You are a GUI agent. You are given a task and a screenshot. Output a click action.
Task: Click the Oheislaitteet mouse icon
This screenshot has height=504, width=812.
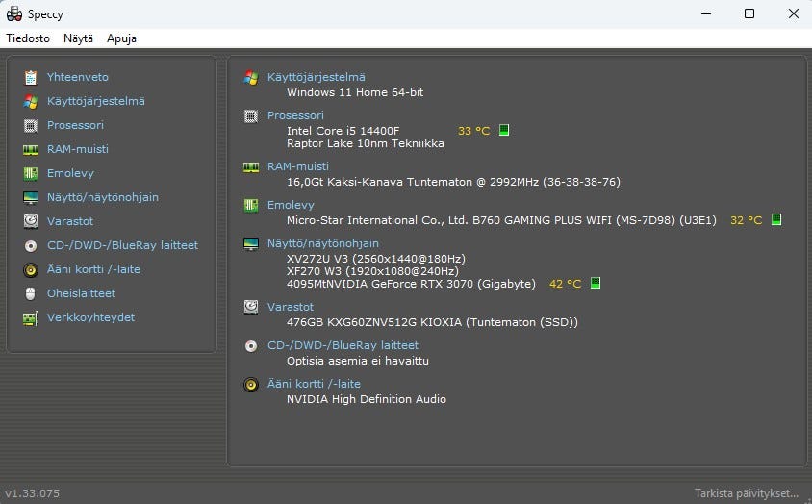(x=31, y=293)
